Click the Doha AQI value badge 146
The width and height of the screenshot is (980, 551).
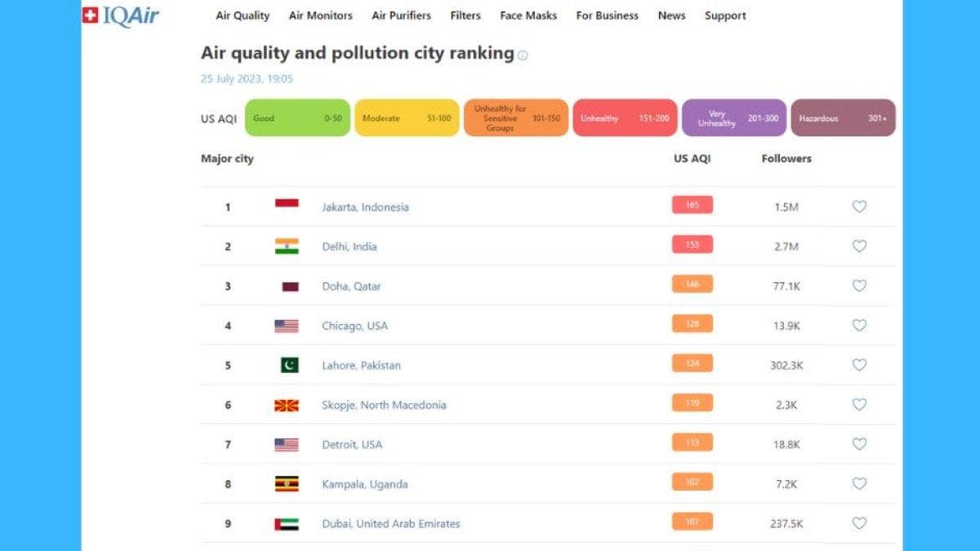(693, 284)
